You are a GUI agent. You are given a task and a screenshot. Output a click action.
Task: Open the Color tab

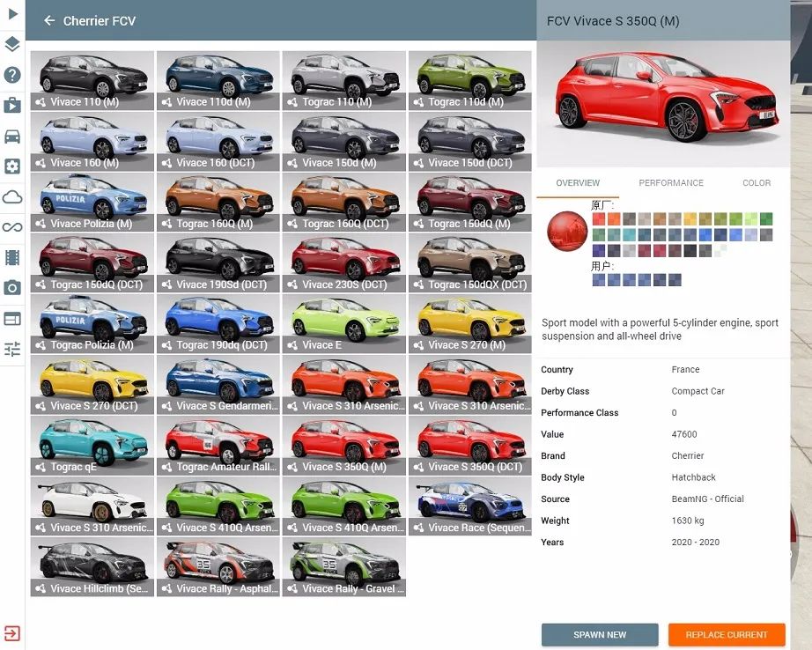pos(757,183)
